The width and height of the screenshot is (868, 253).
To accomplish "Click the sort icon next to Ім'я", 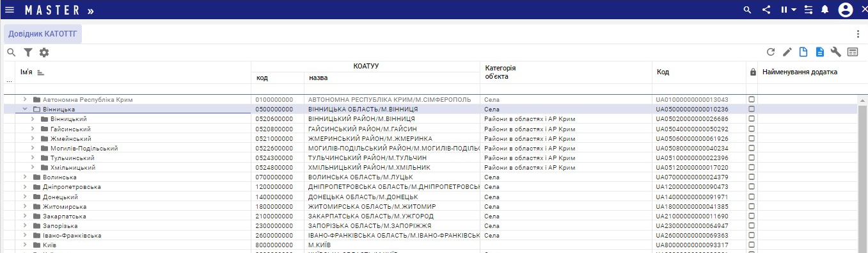I will coord(41,73).
